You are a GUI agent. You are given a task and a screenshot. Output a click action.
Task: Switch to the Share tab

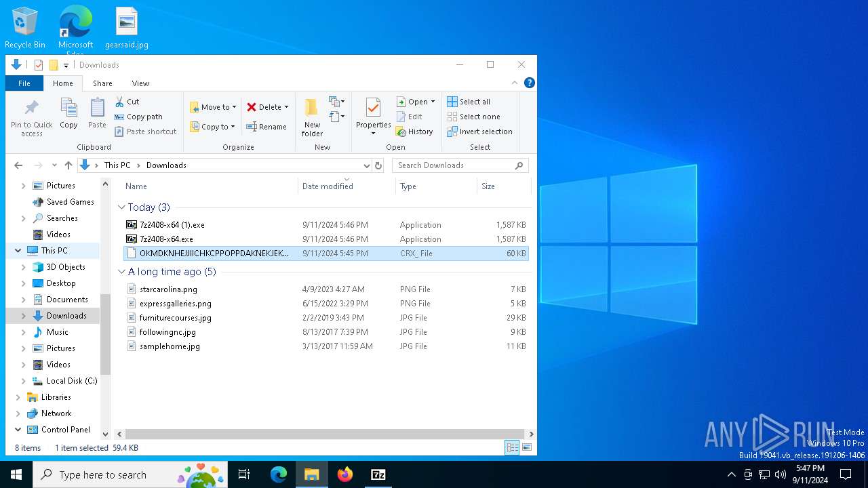coord(102,83)
